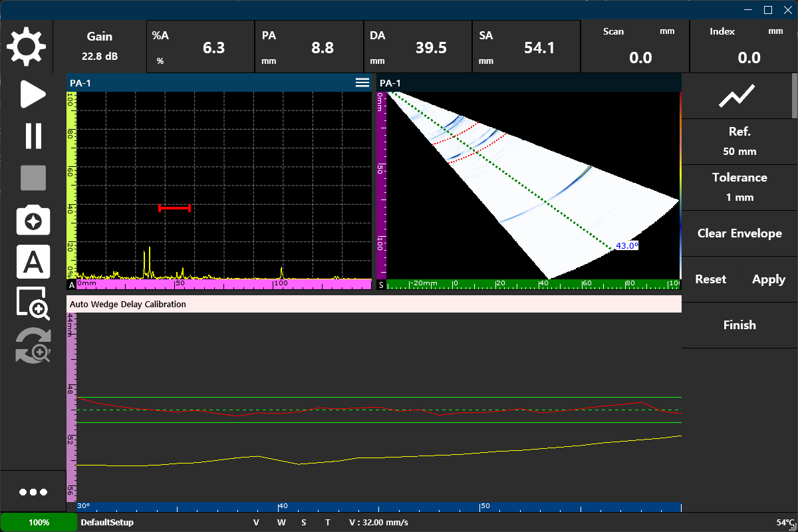Image resolution: width=798 pixels, height=532 pixels.
Task: Select the PA reading field
Action: [x=309, y=47]
